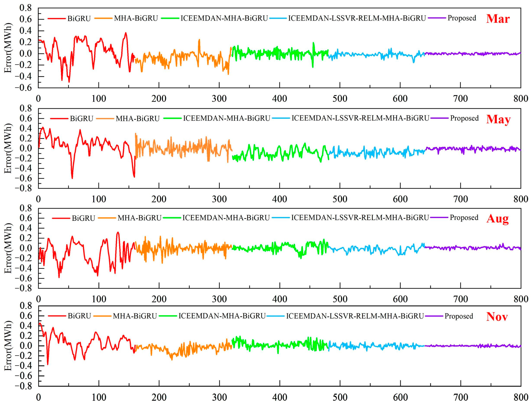Click the Proposed legend text in May chart

pos(464,118)
